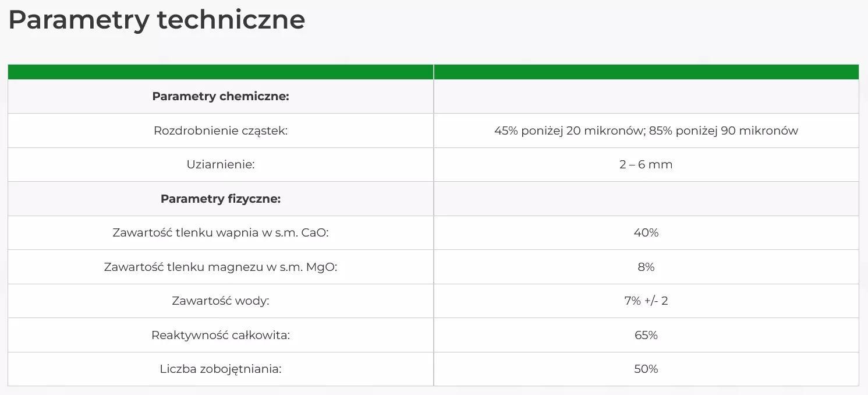Click the "2 – 6 mm" value

tap(646, 165)
